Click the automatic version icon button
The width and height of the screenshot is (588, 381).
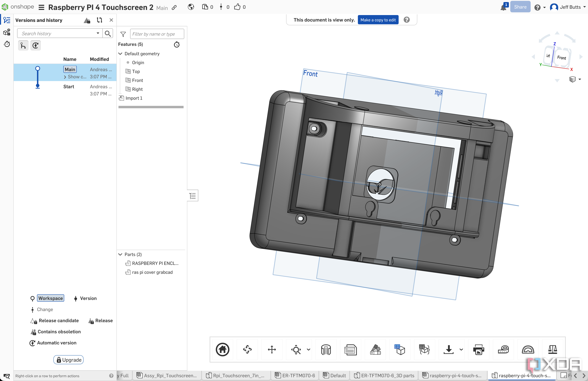coord(36,45)
